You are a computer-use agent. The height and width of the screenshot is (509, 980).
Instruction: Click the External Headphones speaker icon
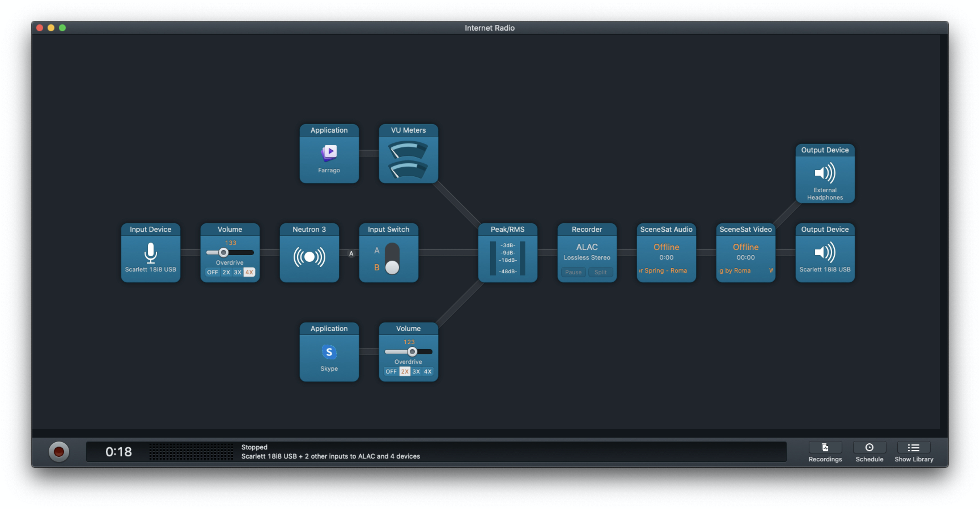[825, 173]
